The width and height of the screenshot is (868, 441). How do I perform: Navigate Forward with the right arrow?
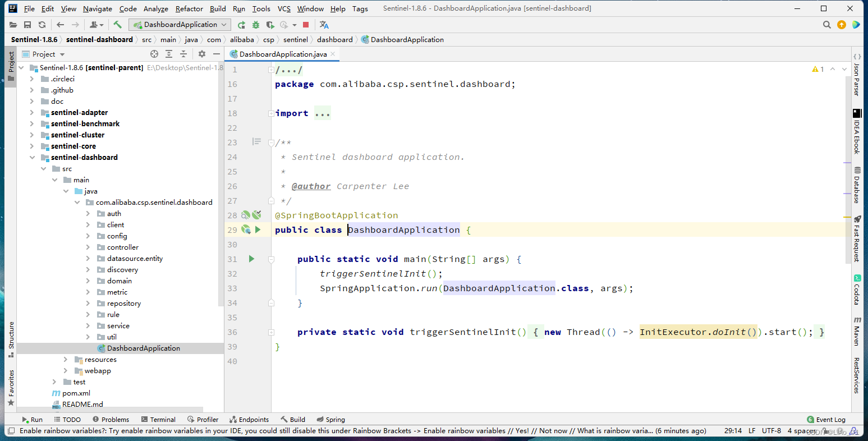[76, 25]
